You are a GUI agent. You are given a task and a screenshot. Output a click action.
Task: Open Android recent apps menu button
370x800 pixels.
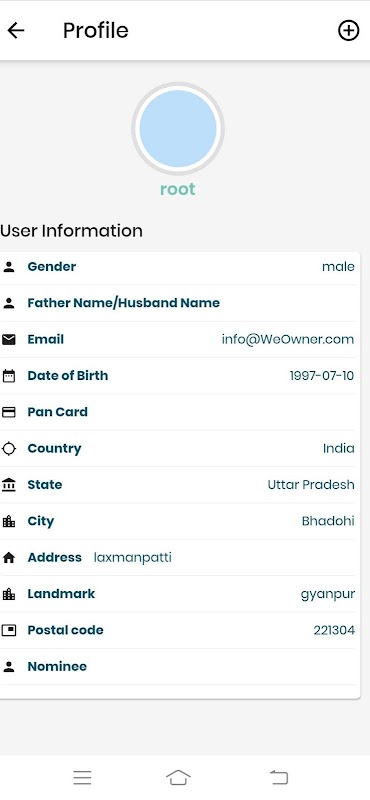(82, 777)
